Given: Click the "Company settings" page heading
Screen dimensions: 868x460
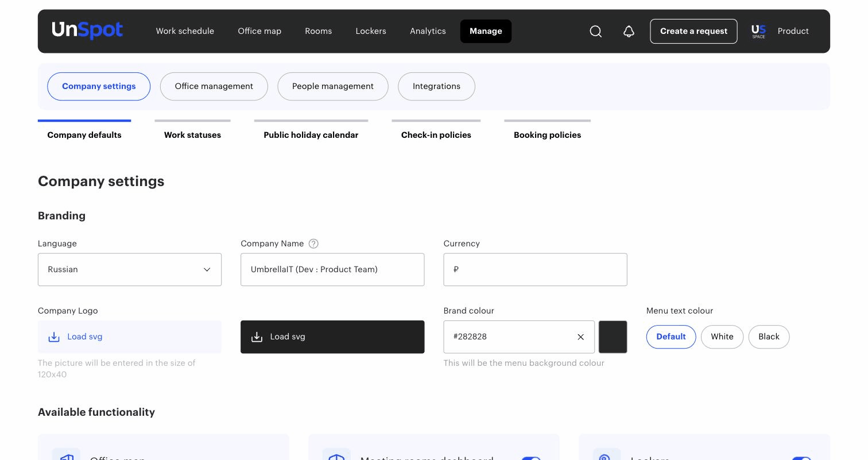Looking at the screenshot, I should (x=101, y=181).
